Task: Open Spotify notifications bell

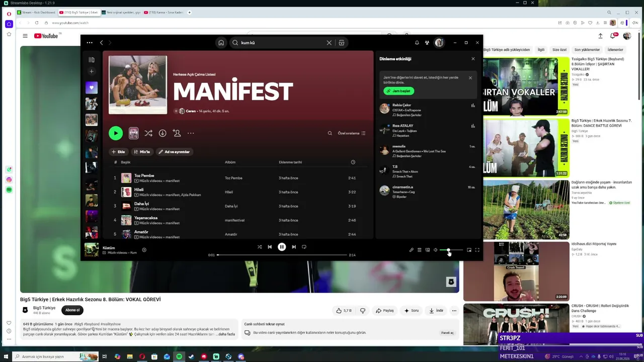Action: tap(417, 43)
